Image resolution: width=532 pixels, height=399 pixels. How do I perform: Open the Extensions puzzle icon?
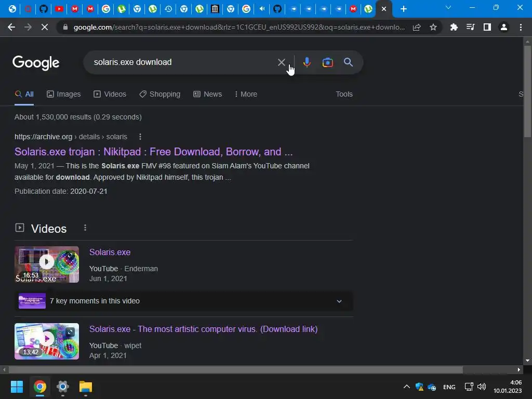click(454, 27)
